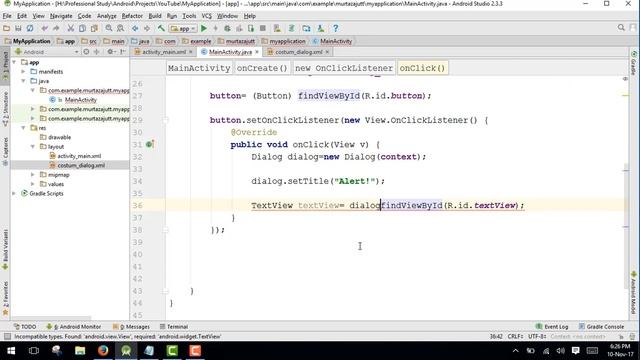This screenshot has height=360, width=640.
Task: Click the Find magnifier icon
Action: 109,28
